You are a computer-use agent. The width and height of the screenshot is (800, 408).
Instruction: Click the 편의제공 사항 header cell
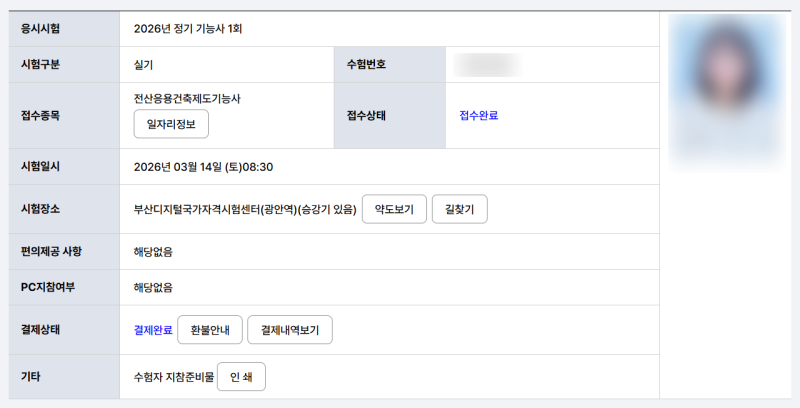click(x=64, y=252)
